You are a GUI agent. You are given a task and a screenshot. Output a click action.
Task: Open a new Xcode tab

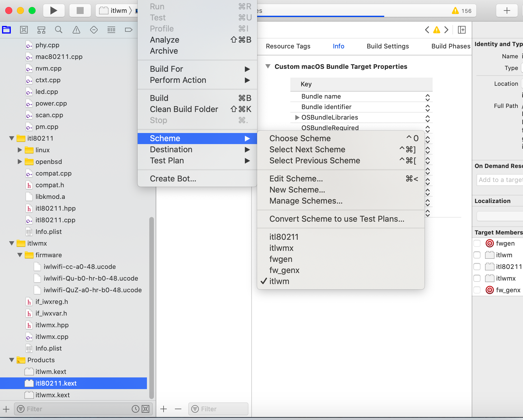pos(506,10)
